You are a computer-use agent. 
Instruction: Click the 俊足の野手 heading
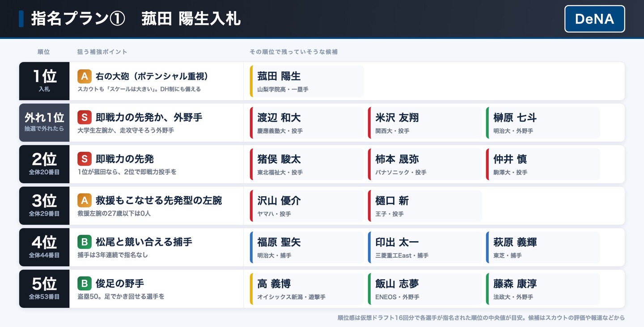coord(120,284)
